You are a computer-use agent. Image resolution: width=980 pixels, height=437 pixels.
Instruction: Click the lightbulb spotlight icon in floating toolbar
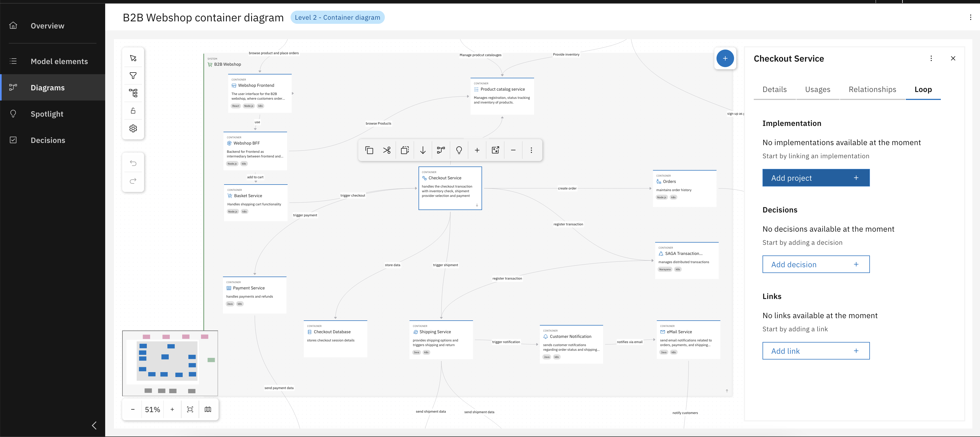(x=459, y=150)
